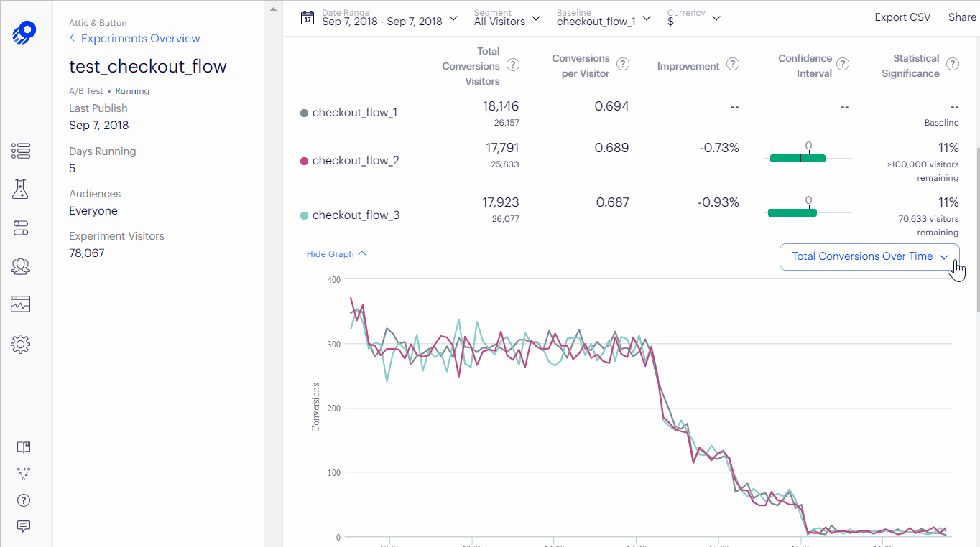The image size is (980, 547).
Task: Open the audiences people icon
Action: point(21,266)
